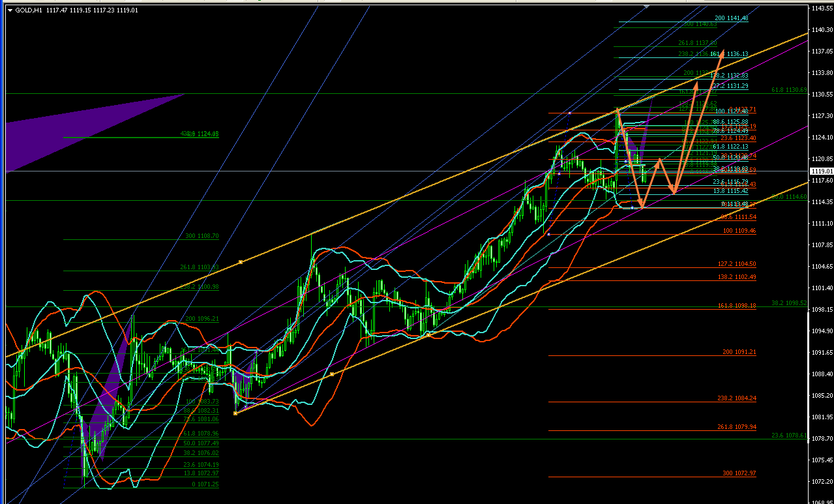
Task: Click the Fibonacci label 13.8 1072.97
Action: (201, 473)
